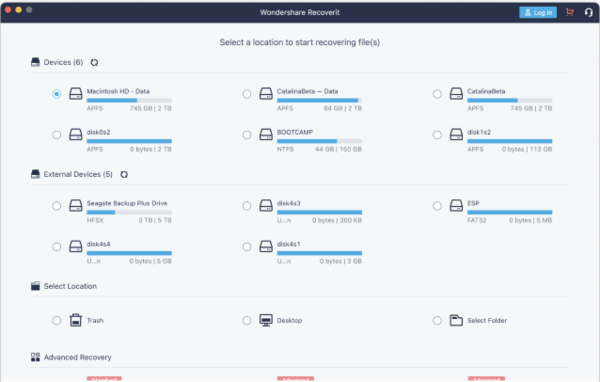The image size is (600, 382).
Task: Click the disk4s1 drive icon
Action: pos(266,247)
